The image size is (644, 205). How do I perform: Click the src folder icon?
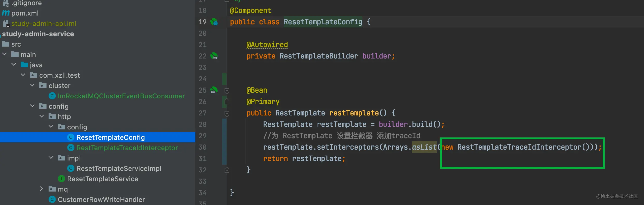[x=6, y=44]
